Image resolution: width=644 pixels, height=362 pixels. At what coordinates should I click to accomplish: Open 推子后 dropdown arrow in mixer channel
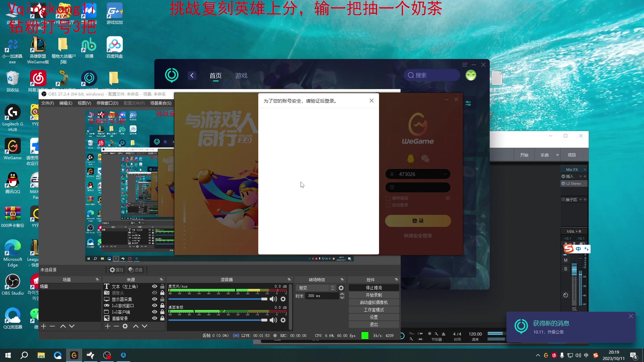pos(581,199)
